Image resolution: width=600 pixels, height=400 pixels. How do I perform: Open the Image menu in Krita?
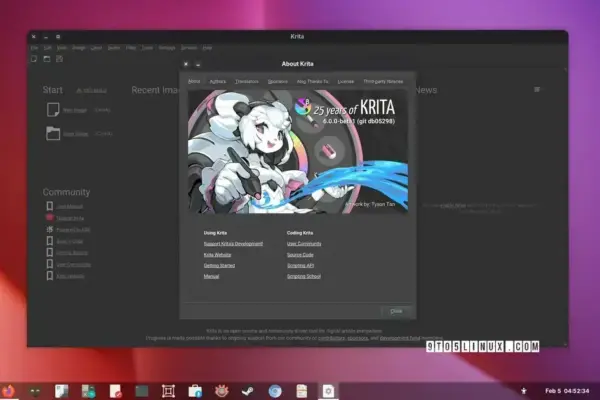click(79, 48)
